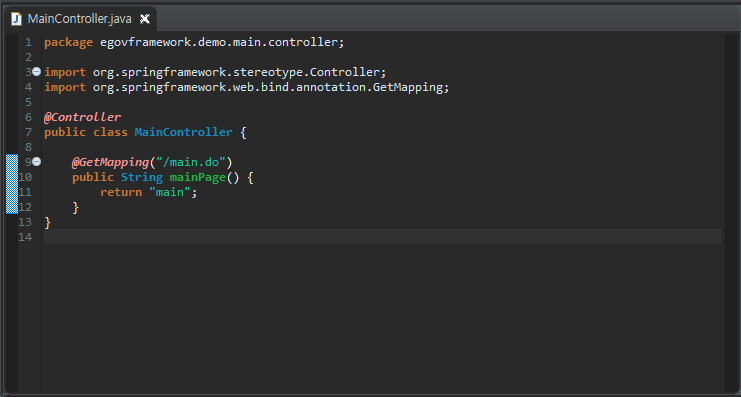Close the MainController.java tab

point(145,19)
